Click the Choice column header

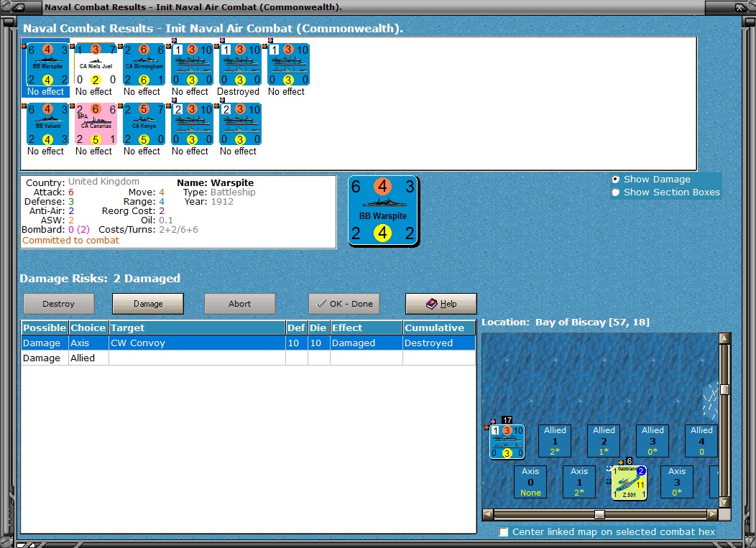point(88,328)
